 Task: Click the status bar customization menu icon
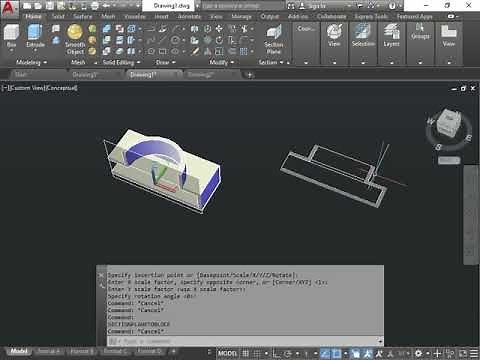click(474, 353)
